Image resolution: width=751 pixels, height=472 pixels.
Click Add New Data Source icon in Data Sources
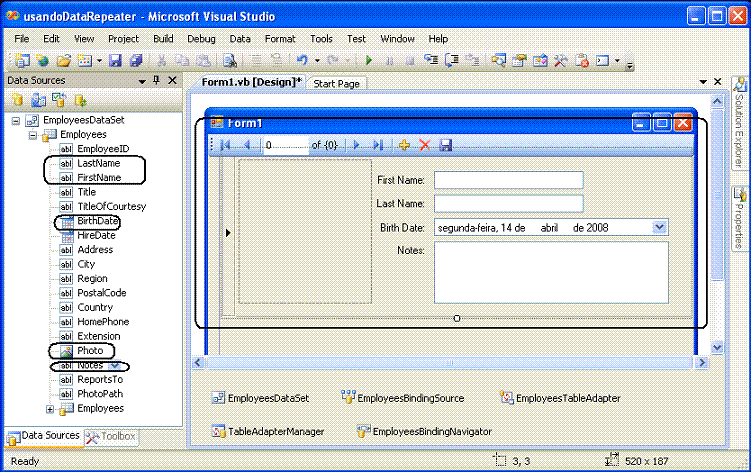click(x=18, y=100)
